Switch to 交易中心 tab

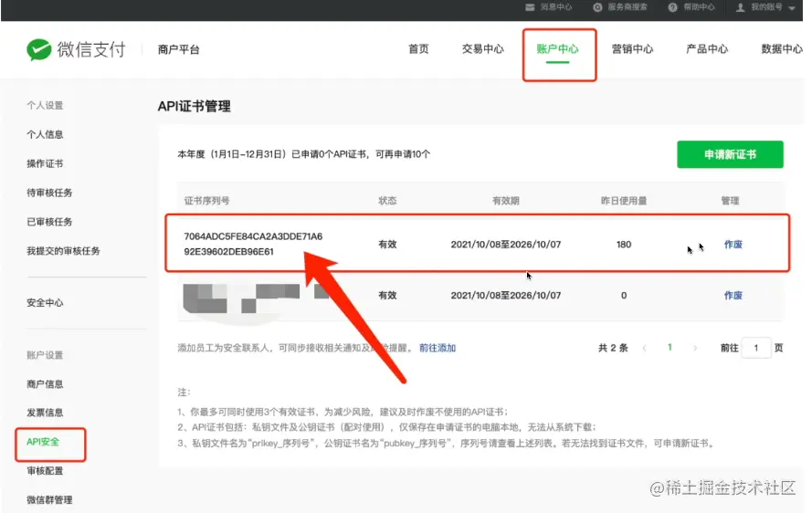click(x=482, y=49)
